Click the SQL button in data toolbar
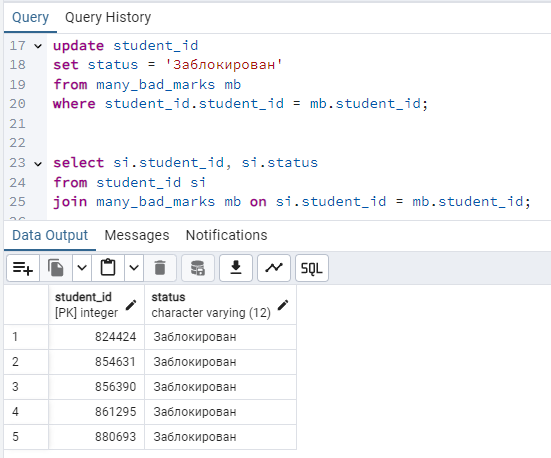 point(312,268)
